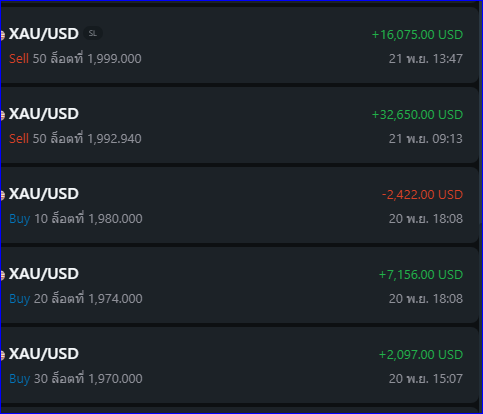
Task: Click gold flag icon on Buy 1,980.000 trade
Action: [2, 195]
